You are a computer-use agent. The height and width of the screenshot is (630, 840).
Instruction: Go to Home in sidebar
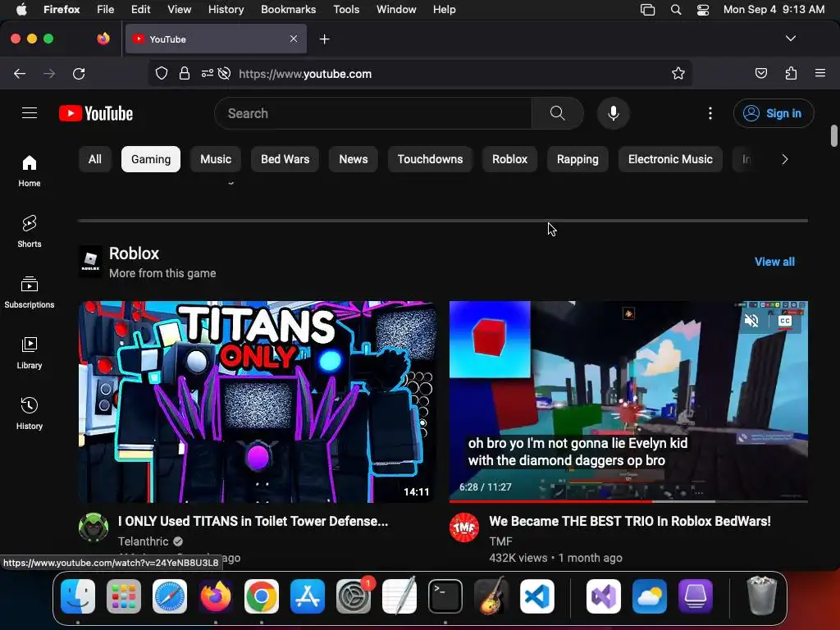[30, 171]
